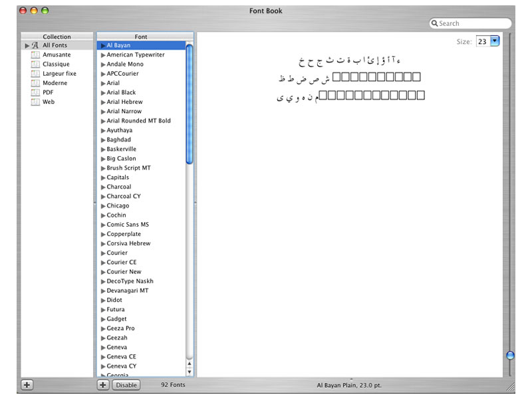Screen dimensions: 532x399
Task: Select Arial Rounded MT Bold font
Action: click(x=138, y=121)
